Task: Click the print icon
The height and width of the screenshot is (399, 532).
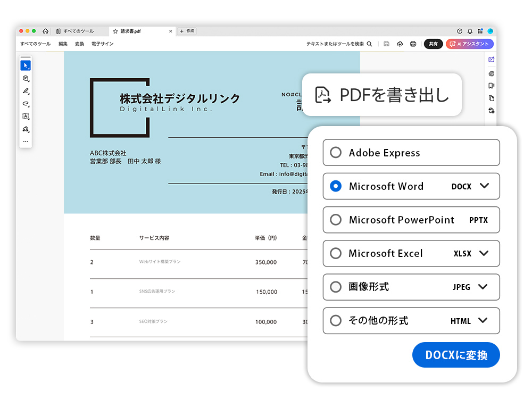Action: (413, 44)
